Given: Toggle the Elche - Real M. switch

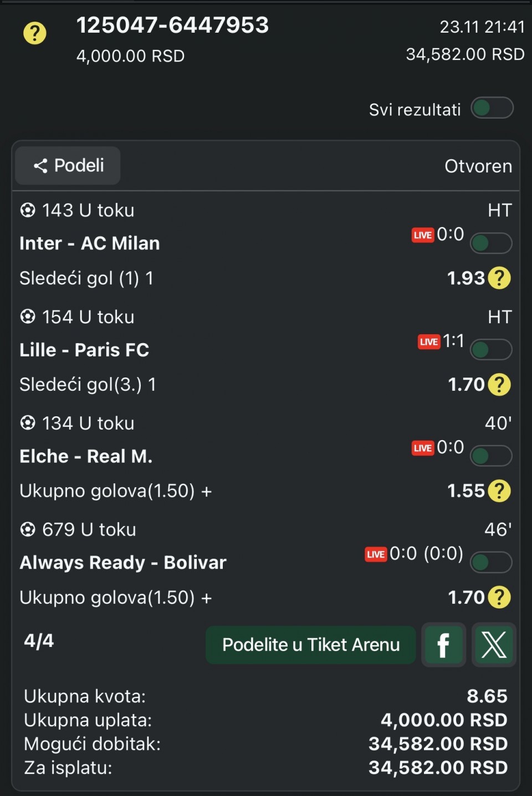Looking at the screenshot, I should click(x=490, y=456).
